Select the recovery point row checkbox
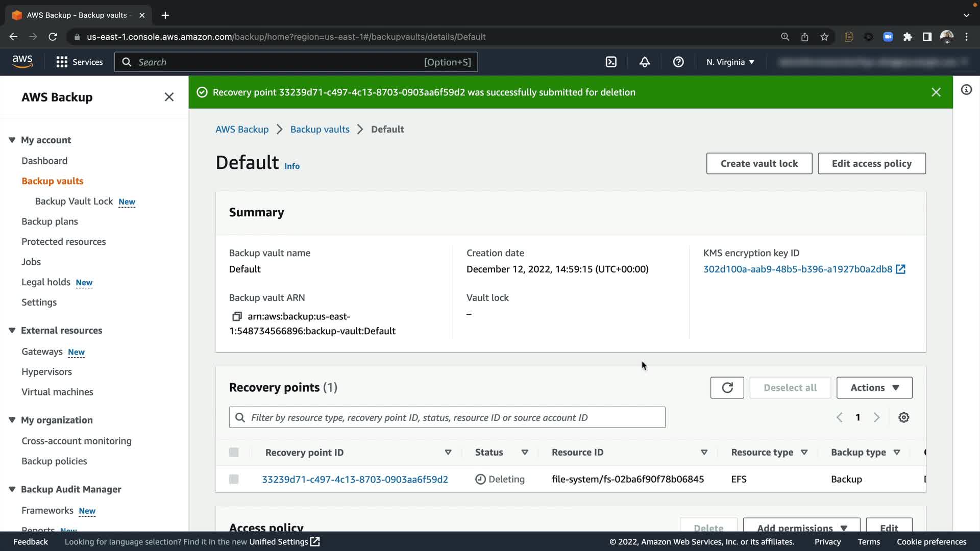Screen dimensions: 980x551 coord(234,480)
